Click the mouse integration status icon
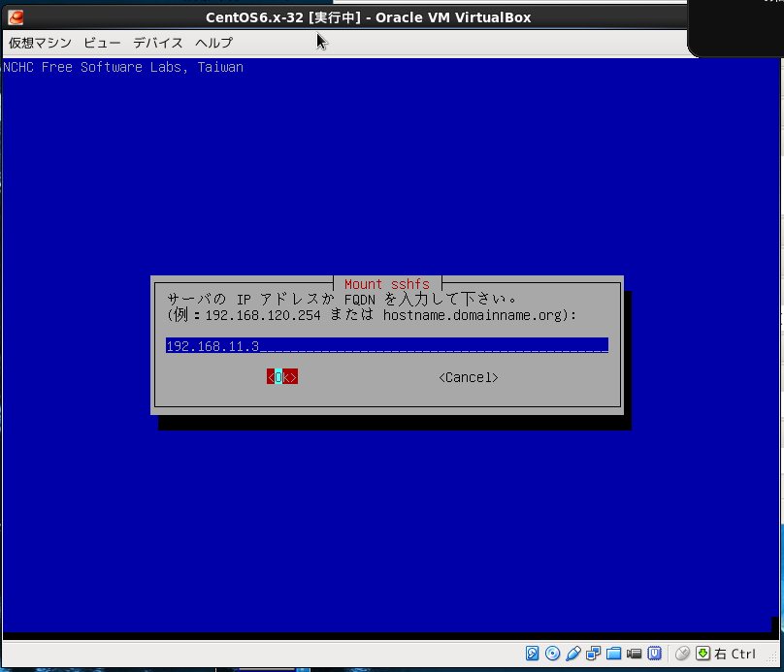This screenshot has width=784, height=672. click(682, 654)
